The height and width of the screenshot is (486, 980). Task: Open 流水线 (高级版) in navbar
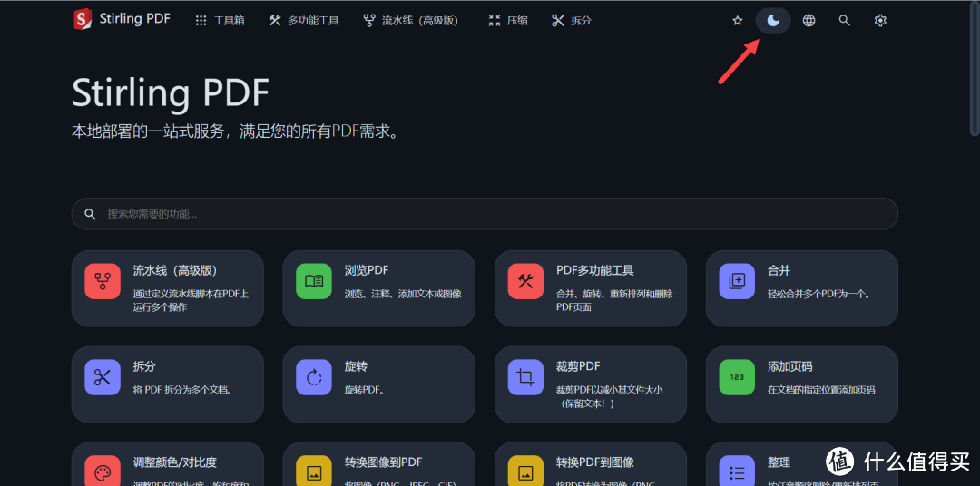[411, 21]
